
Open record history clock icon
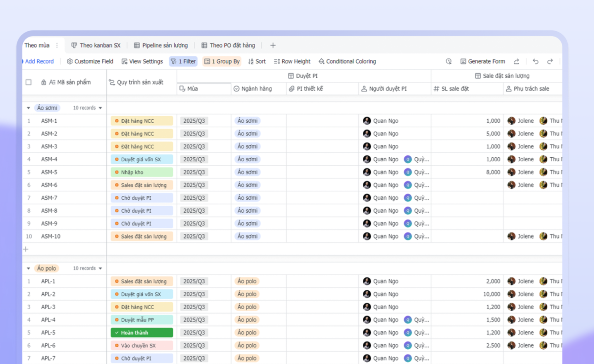pos(448,61)
